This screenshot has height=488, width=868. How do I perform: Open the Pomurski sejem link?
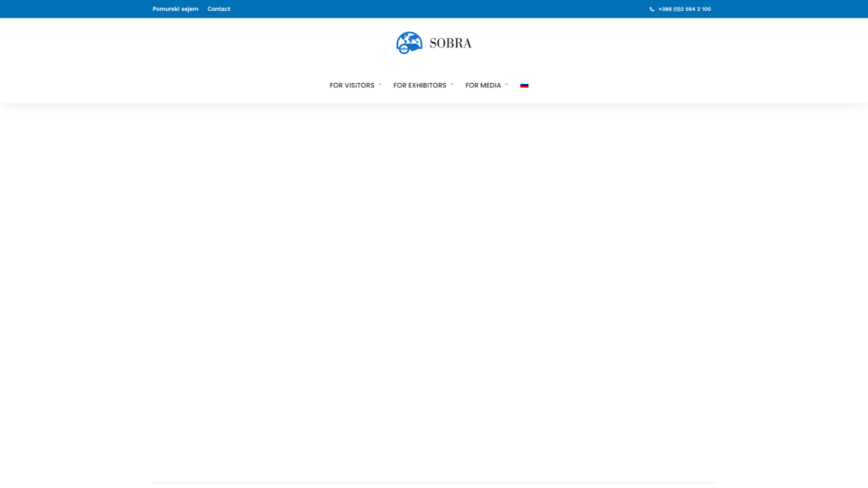[x=175, y=9]
